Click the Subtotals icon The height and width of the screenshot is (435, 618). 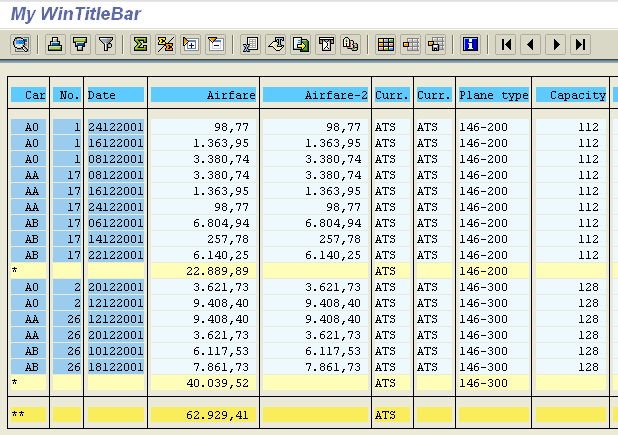166,44
